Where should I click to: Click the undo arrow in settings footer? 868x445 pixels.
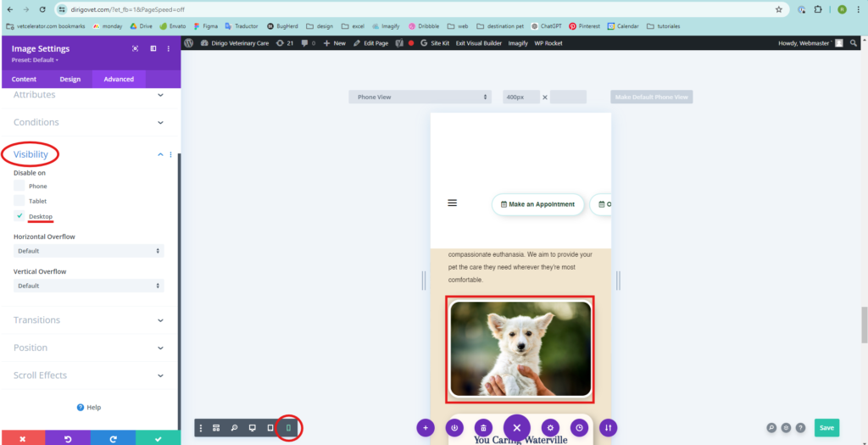(68, 438)
